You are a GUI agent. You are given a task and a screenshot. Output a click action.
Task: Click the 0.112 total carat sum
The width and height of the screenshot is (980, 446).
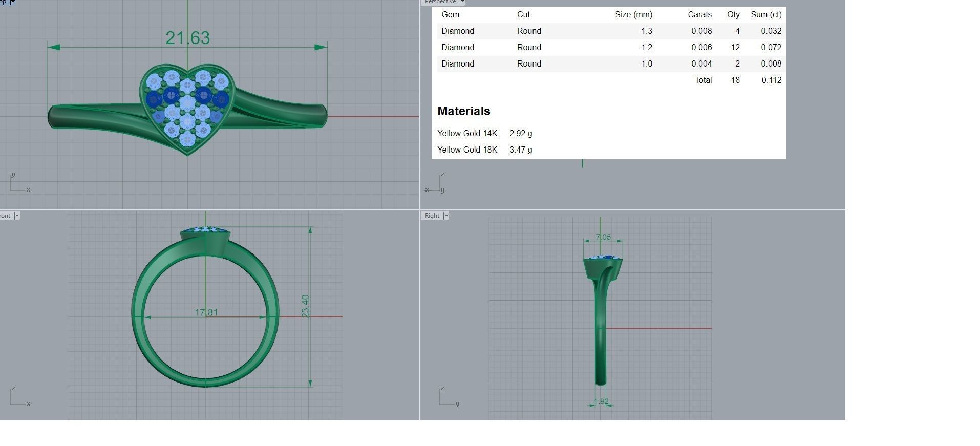click(771, 80)
